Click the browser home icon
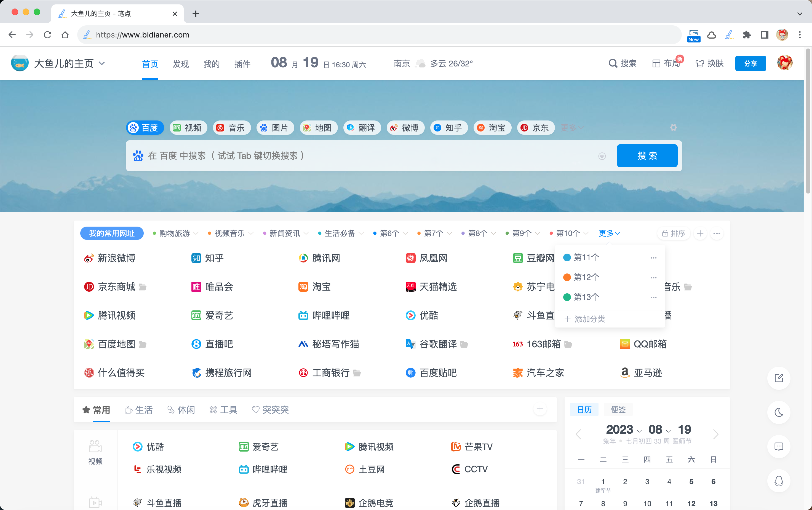 point(65,35)
